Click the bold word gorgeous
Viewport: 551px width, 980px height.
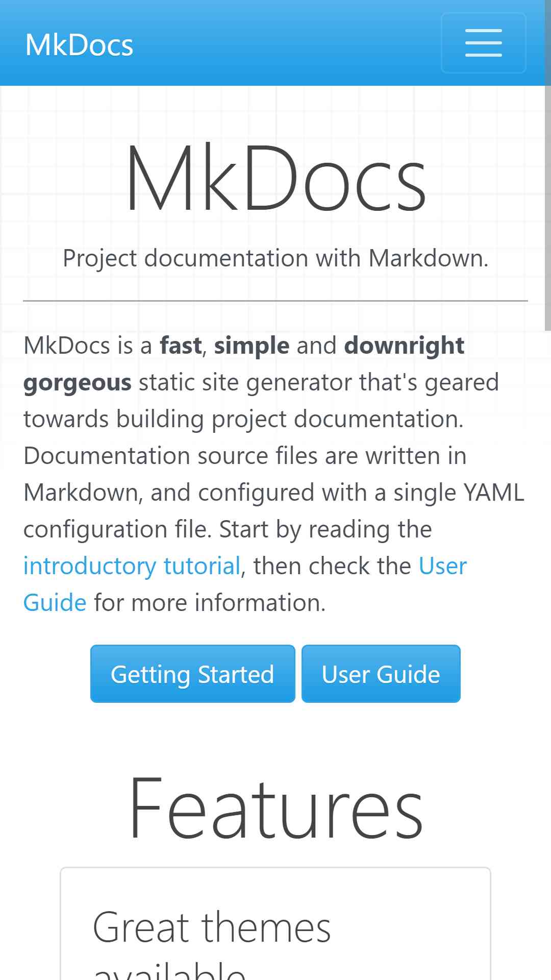78,383
